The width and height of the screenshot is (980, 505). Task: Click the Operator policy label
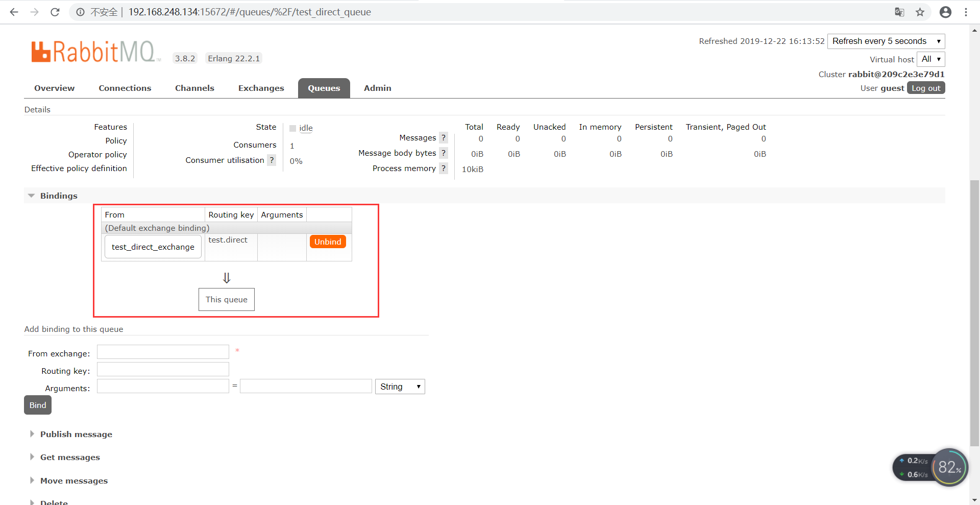(97, 154)
